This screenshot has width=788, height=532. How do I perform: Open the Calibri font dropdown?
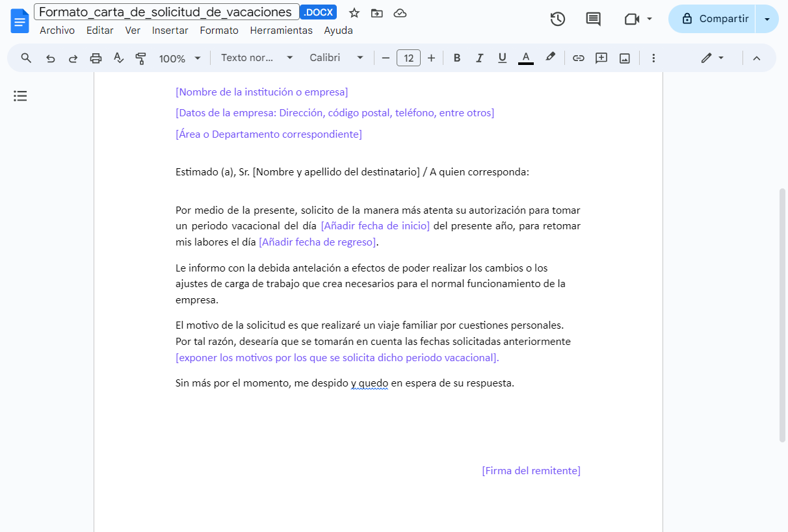point(335,58)
